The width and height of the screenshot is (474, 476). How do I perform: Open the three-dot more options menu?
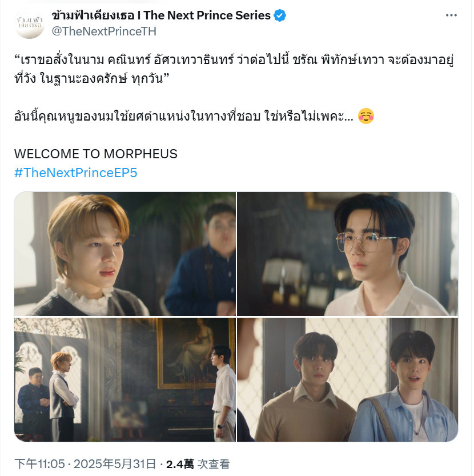(x=451, y=15)
